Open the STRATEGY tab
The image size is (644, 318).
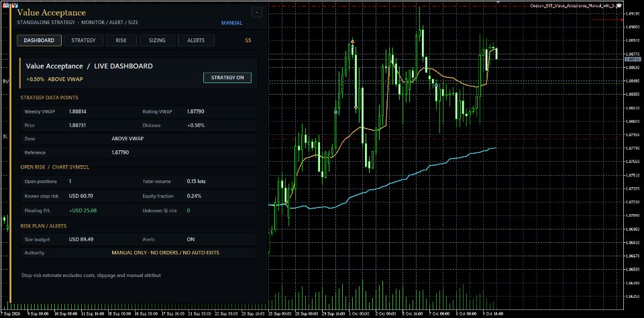click(x=83, y=40)
